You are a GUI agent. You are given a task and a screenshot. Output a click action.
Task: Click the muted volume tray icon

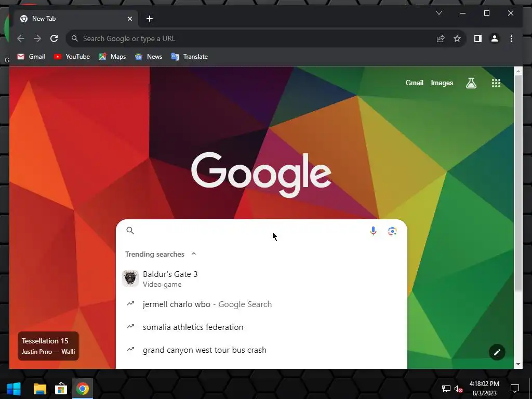pyautogui.click(x=458, y=389)
